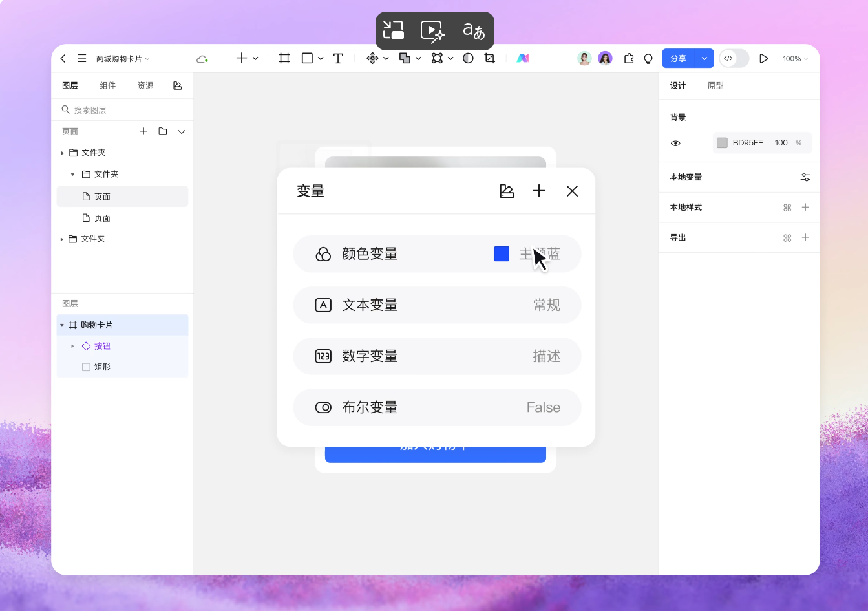Expand the 按钮 component layer
Viewport: 868px width, 611px height.
click(72, 346)
